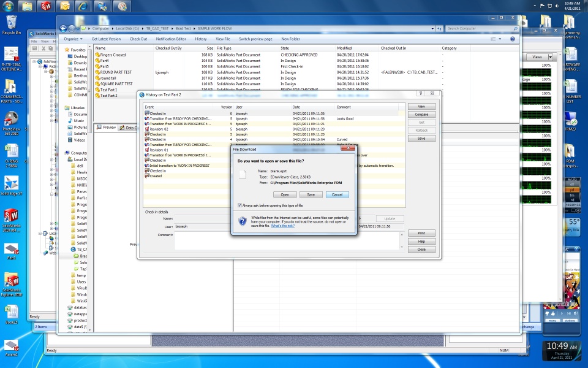Expand breadcrumb arrow after Local Disk (C:)
588x368 pixels.
142,29
